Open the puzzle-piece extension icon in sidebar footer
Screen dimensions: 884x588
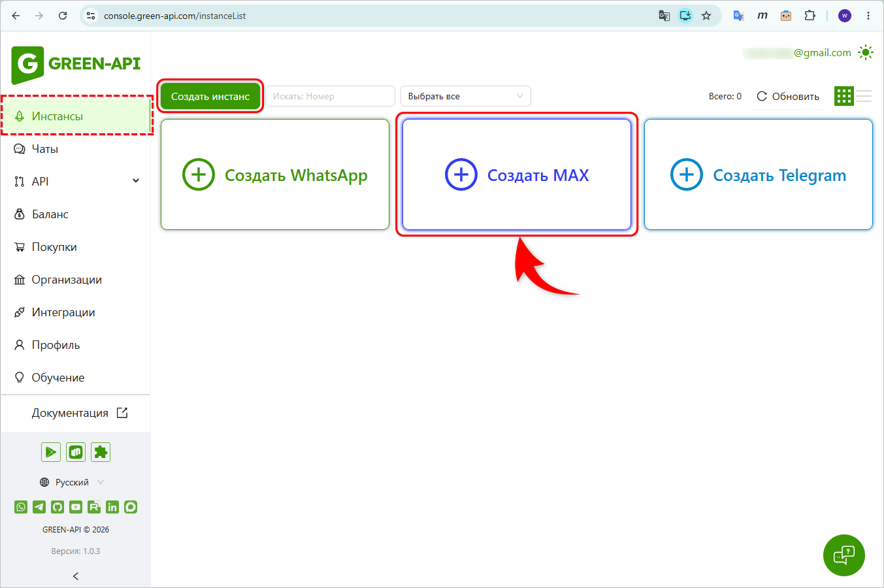click(x=101, y=452)
